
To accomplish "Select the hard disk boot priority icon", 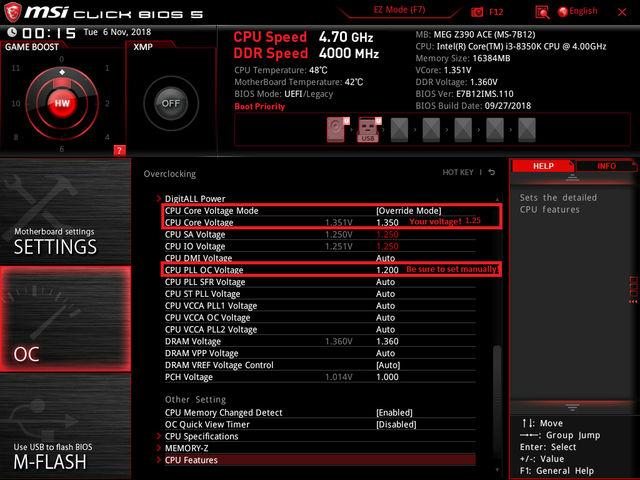I will pos(338,129).
